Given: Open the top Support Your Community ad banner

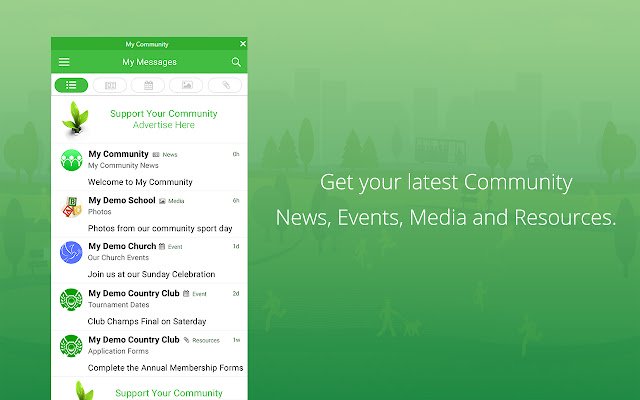Looking at the screenshot, I should (x=149, y=119).
